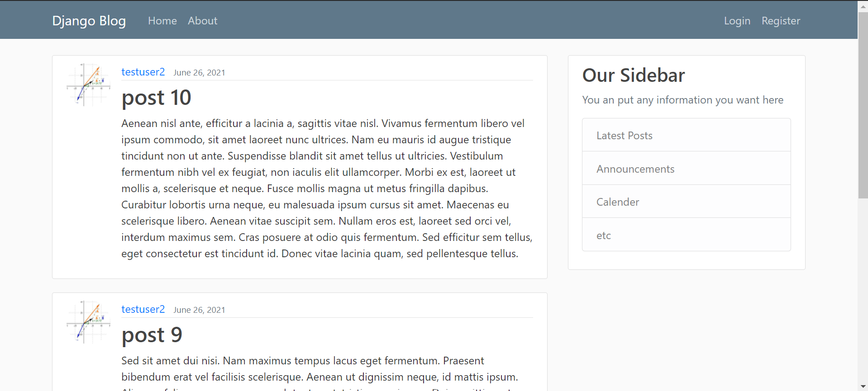Select etc in the sidebar
Viewport: 868px width, 391px height.
point(603,235)
